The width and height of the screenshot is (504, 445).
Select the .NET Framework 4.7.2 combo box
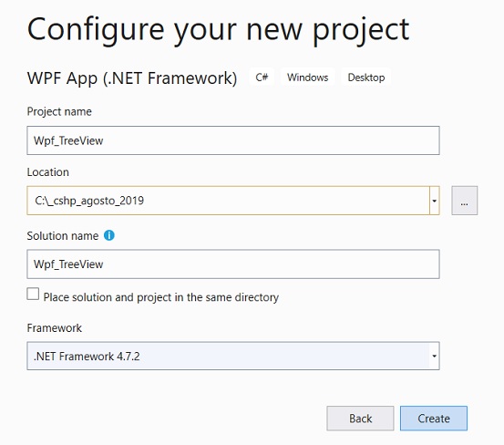click(x=233, y=356)
